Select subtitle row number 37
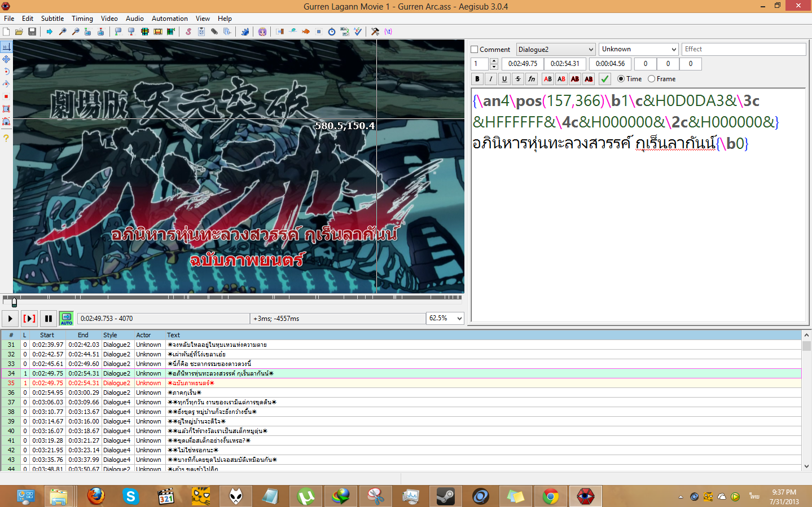The height and width of the screenshot is (507, 812). [x=401, y=402]
